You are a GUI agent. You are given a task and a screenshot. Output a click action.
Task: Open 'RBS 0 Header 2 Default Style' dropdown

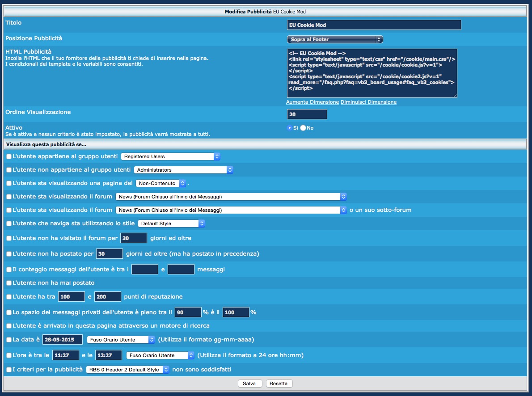[127, 370]
